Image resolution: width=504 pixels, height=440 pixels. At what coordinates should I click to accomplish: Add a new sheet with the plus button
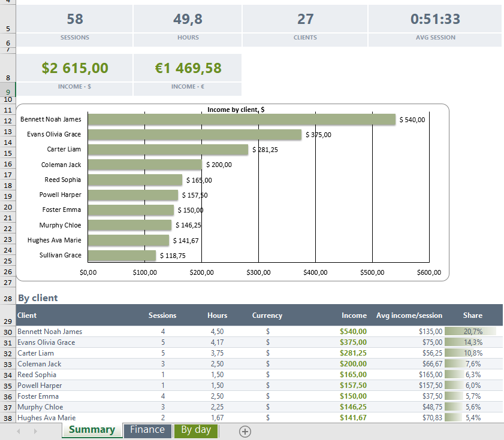point(245,432)
